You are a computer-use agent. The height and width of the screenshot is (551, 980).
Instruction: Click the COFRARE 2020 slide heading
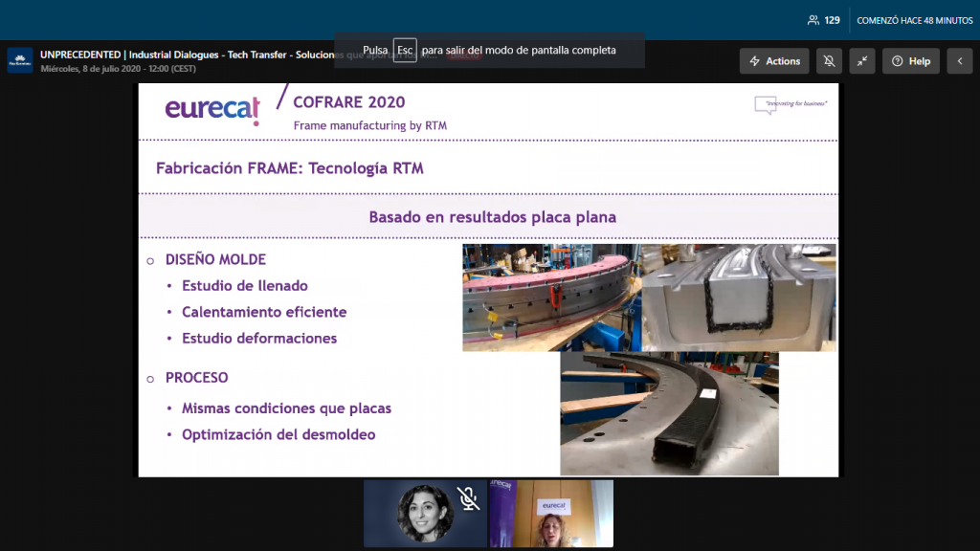348,101
